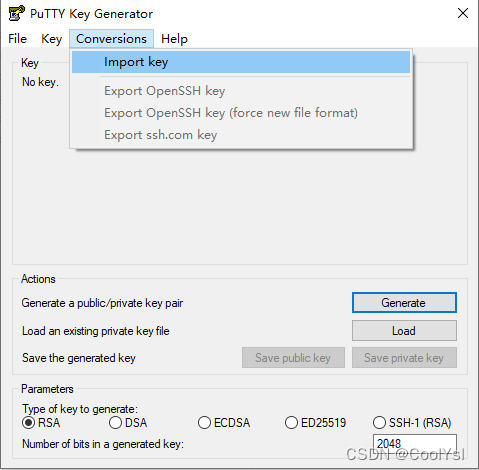Select Export OpenSSH key menu entry

(x=241, y=91)
